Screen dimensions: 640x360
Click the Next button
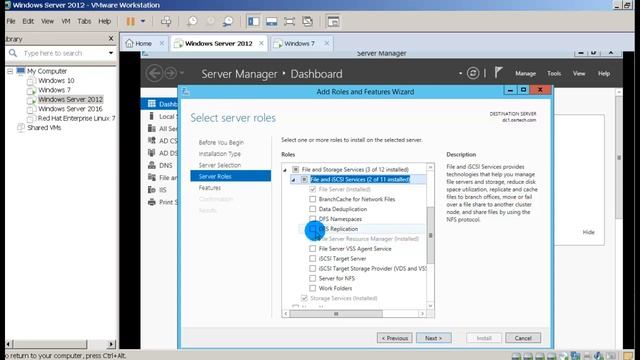(433, 338)
